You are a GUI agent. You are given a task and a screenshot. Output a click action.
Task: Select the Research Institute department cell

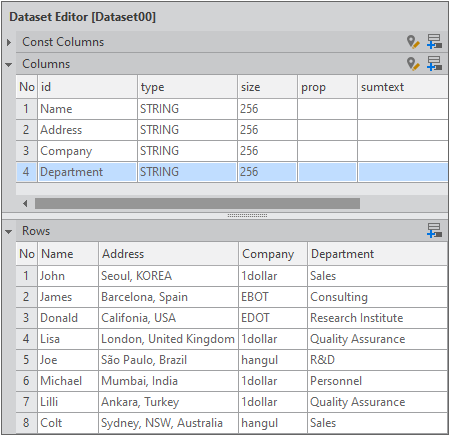(x=377, y=318)
